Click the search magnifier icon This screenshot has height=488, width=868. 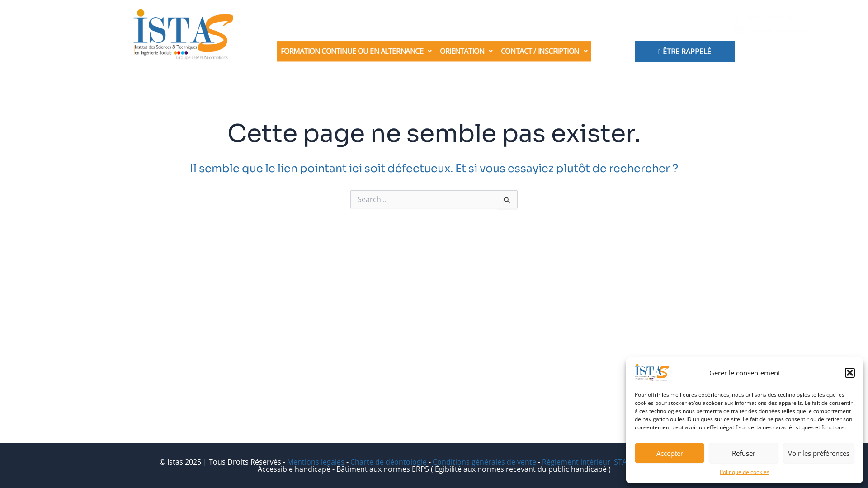(507, 200)
